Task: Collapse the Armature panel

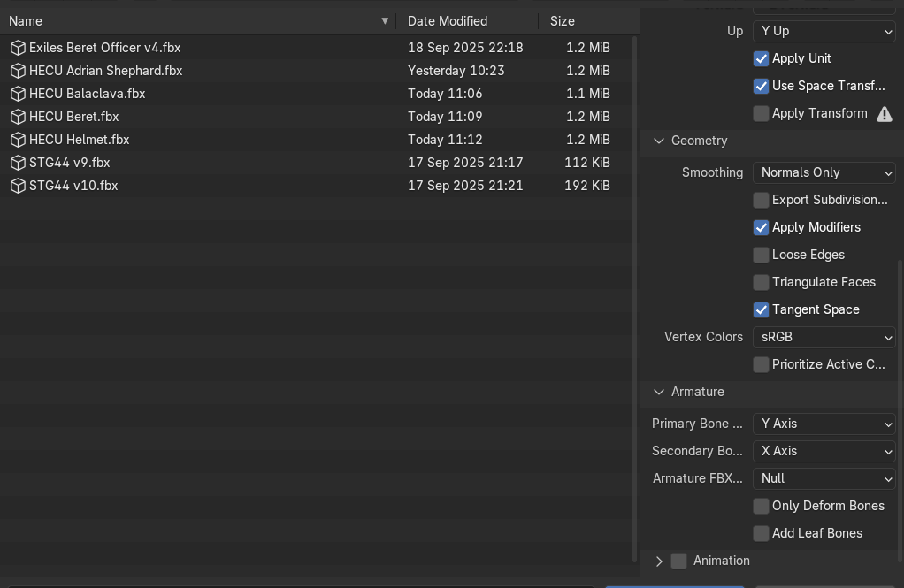Action: tap(658, 392)
